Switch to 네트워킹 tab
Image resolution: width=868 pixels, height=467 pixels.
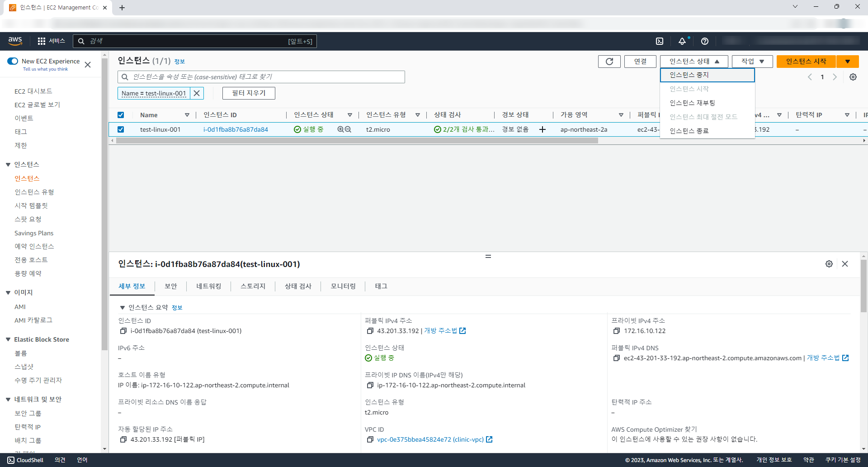pyautogui.click(x=209, y=286)
